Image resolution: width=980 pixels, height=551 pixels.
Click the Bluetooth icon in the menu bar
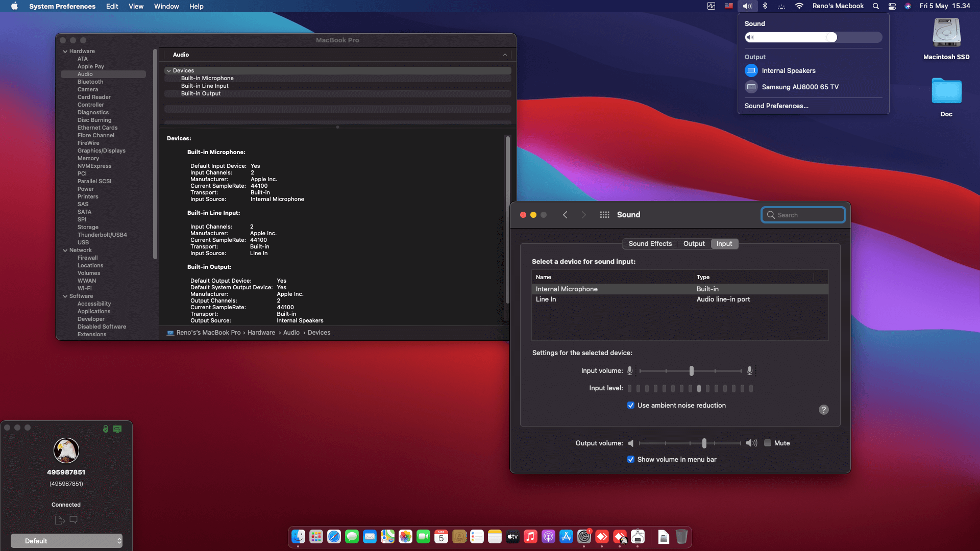(765, 6)
